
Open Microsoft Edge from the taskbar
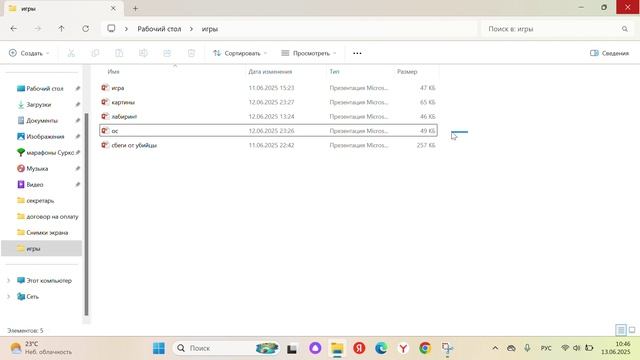tap(381, 348)
